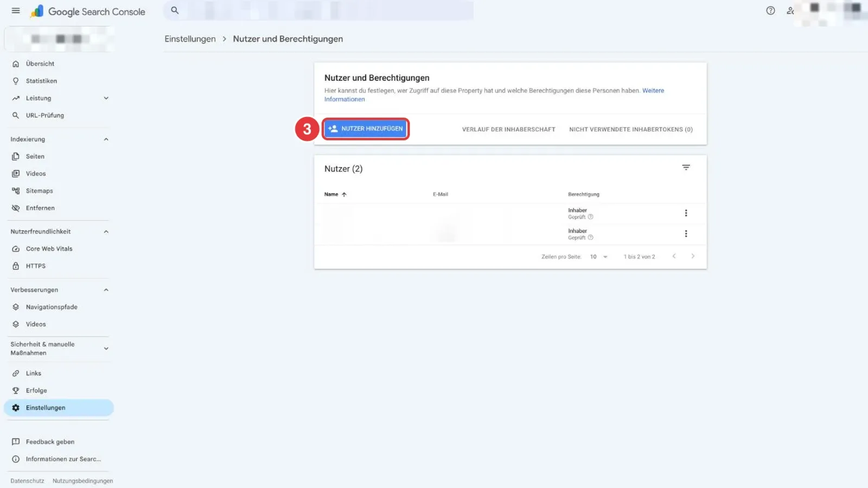Click the search magnifier icon
The width and height of the screenshot is (868, 488).
tap(175, 10)
